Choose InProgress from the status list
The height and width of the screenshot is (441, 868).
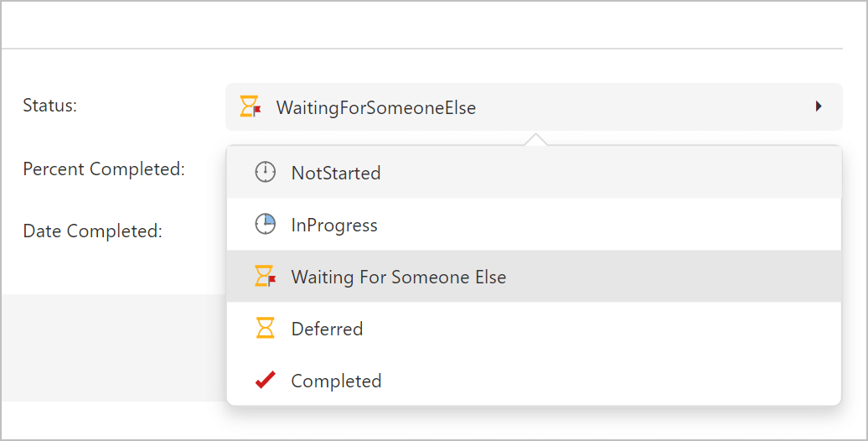pos(334,226)
